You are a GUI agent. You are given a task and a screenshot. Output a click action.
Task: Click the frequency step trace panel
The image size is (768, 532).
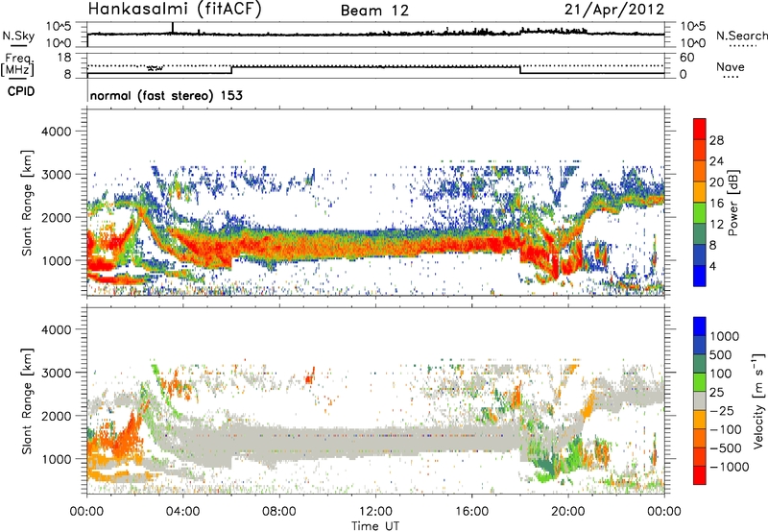coord(375,65)
